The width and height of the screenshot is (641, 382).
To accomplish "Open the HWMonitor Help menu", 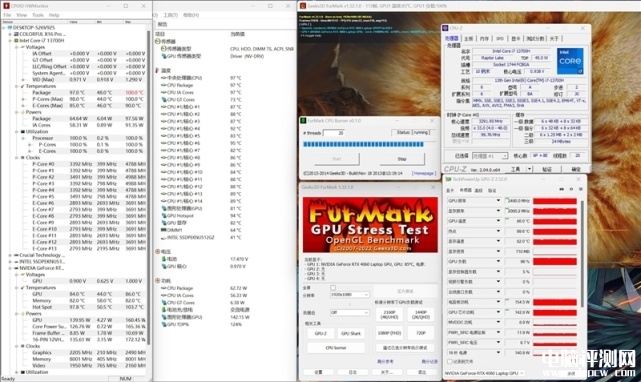I will (54, 15).
